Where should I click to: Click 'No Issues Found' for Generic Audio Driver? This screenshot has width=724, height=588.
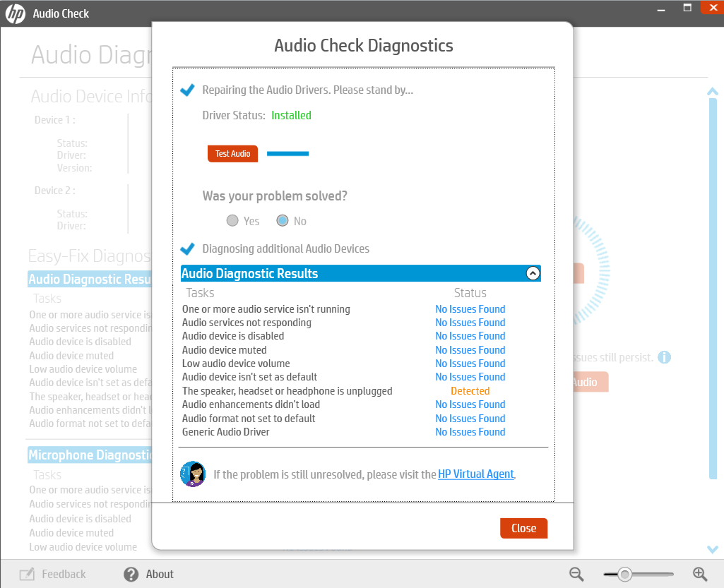470,432
